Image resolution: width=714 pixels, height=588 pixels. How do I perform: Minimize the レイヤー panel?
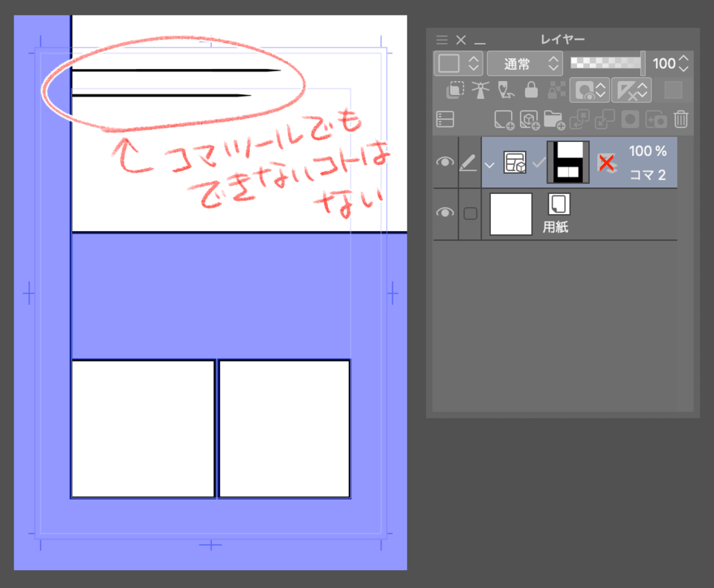click(x=480, y=43)
